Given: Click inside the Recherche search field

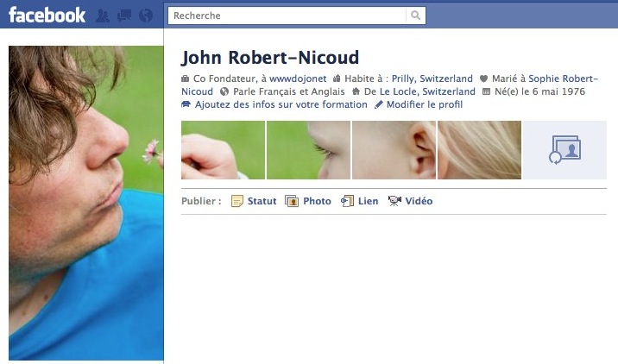Looking at the screenshot, I should click(285, 16).
